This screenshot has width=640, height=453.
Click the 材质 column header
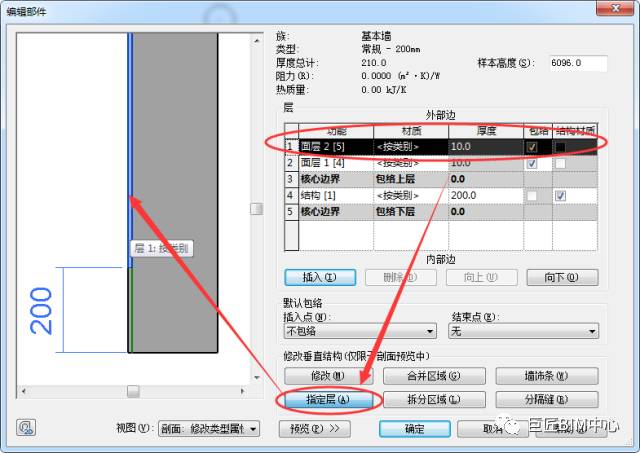coord(411,131)
